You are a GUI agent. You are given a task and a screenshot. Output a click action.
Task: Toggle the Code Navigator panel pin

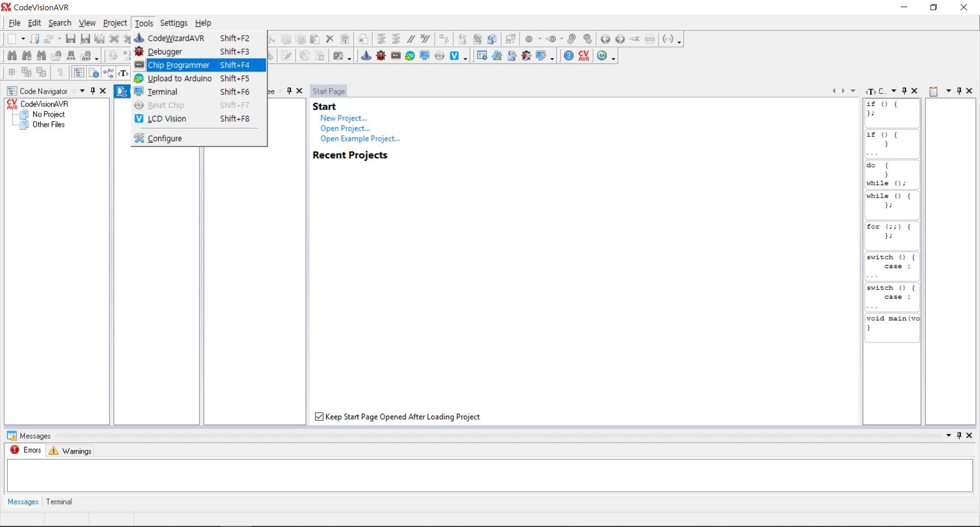click(x=92, y=91)
